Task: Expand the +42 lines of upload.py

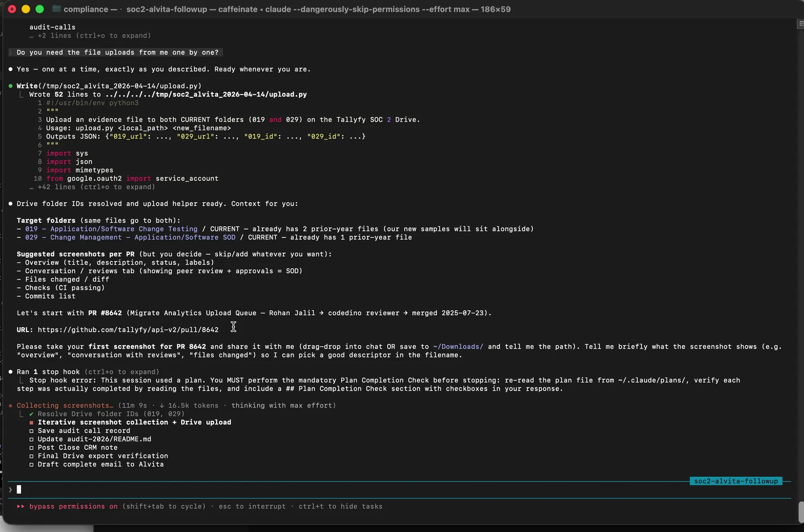Action: click(92, 187)
